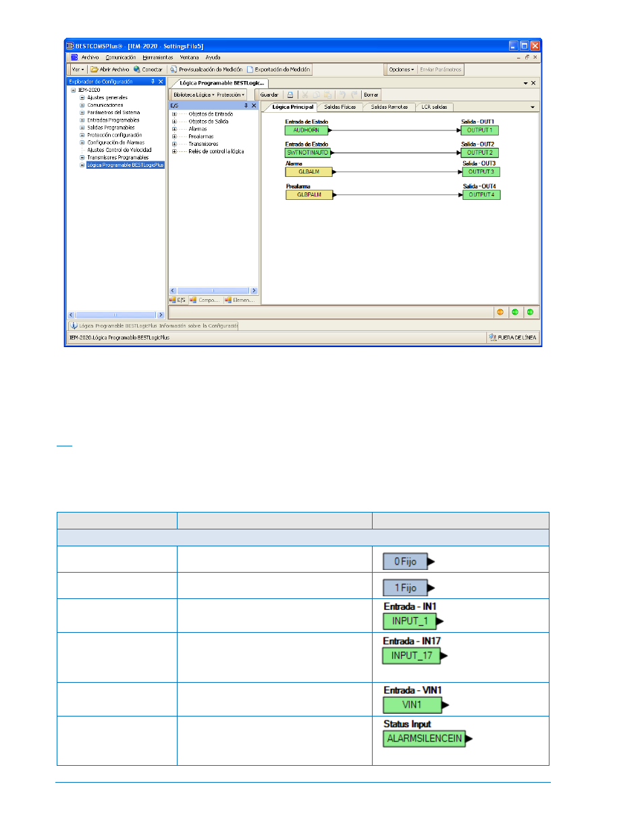Select the AUDHORN input block

click(x=306, y=130)
